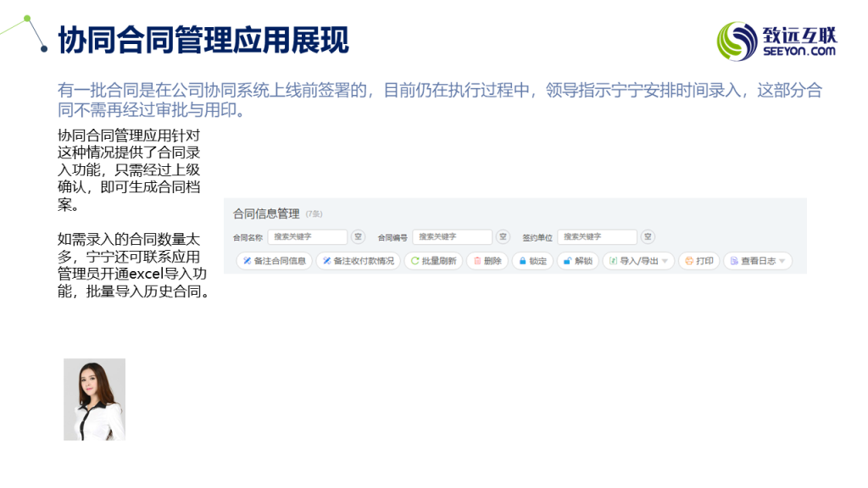Click the 合同信息管理 panel title
The image size is (868, 488).
pyautogui.click(x=266, y=213)
